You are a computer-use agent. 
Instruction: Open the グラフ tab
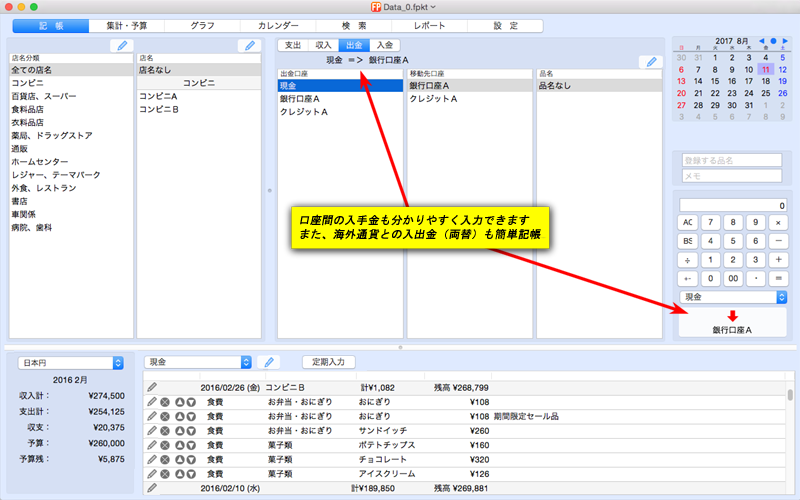coord(202,26)
